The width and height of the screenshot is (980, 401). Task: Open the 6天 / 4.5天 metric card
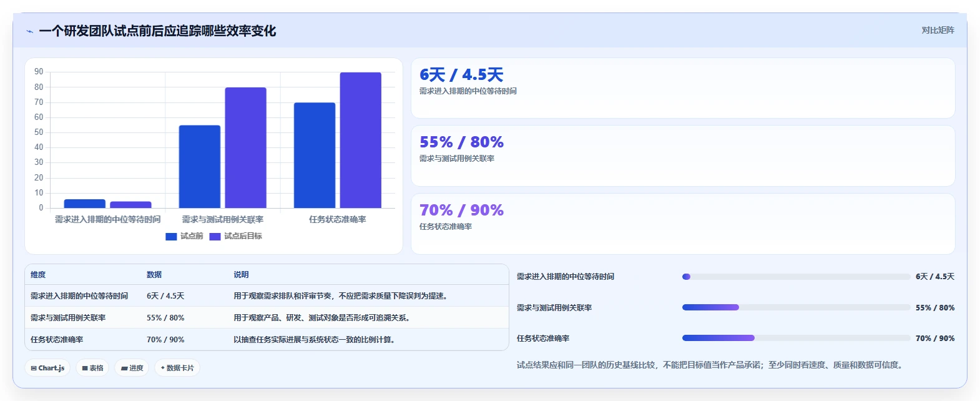click(x=683, y=88)
